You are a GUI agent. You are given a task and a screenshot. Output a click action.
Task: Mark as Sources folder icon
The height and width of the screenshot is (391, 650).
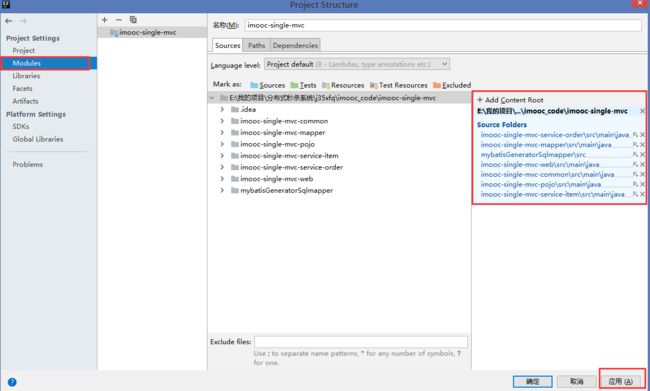pyautogui.click(x=254, y=85)
